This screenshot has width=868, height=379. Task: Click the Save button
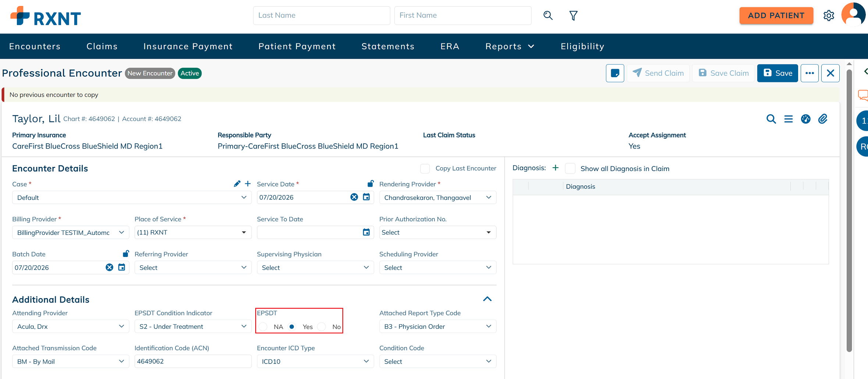[x=778, y=73]
